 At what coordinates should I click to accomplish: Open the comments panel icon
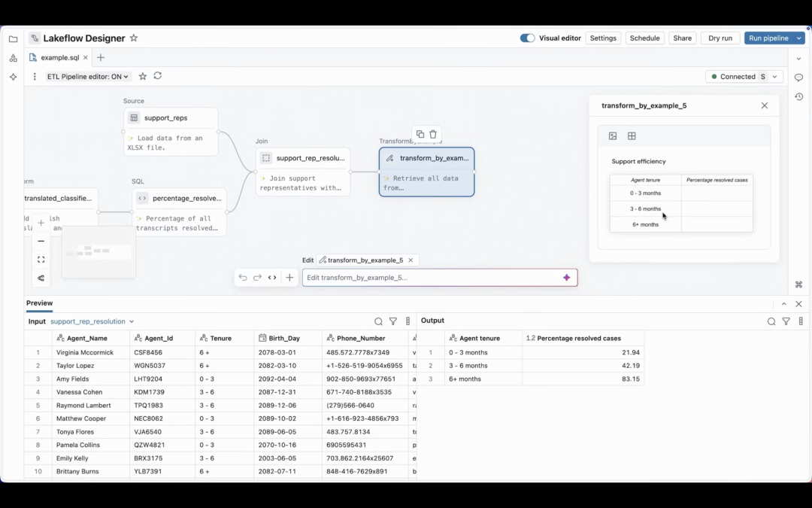798,78
